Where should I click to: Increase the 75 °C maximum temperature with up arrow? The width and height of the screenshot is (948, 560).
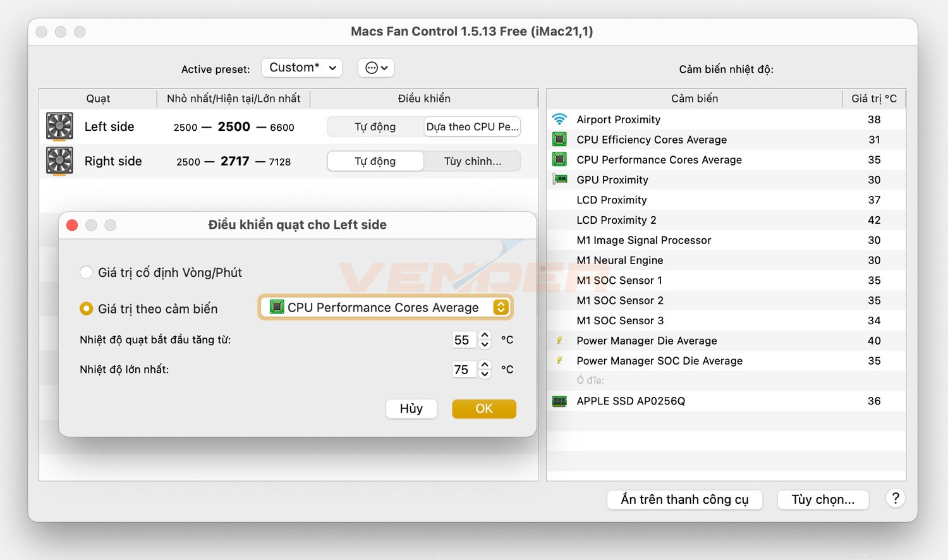tap(485, 365)
